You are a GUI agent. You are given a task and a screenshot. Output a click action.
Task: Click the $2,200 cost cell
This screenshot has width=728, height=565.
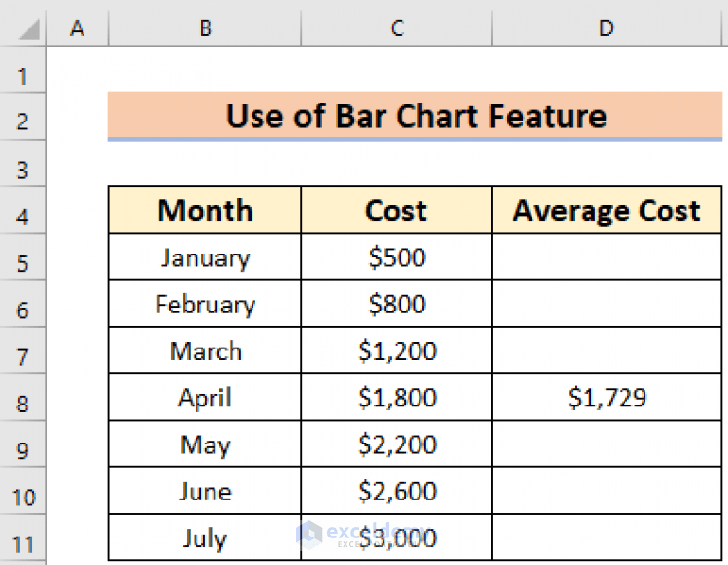click(397, 444)
